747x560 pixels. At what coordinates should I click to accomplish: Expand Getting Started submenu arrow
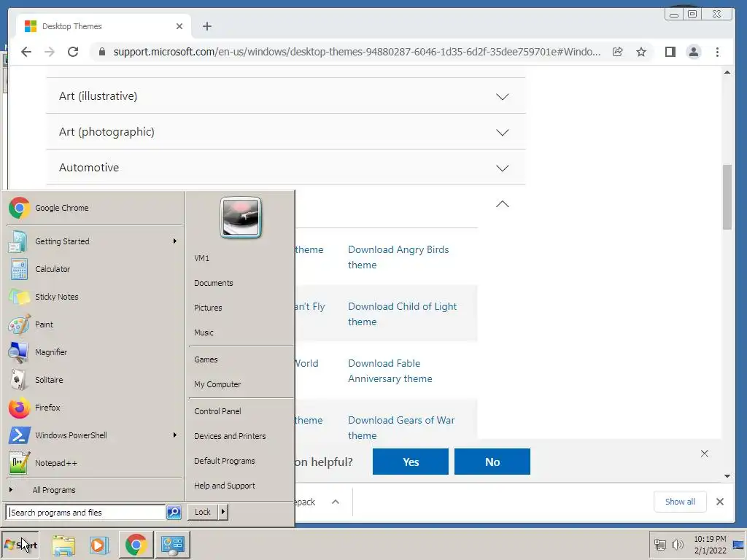point(175,241)
